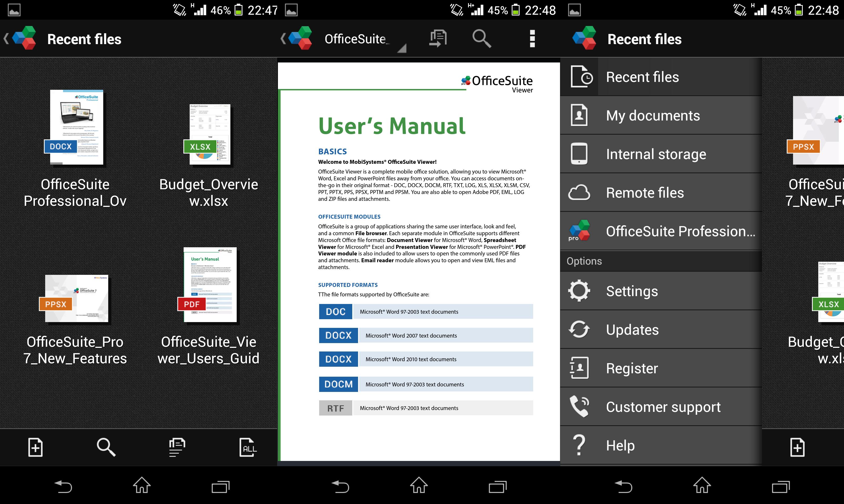Tap the Android home button on middle screen
The height and width of the screenshot is (504, 844).
click(419, 485)
